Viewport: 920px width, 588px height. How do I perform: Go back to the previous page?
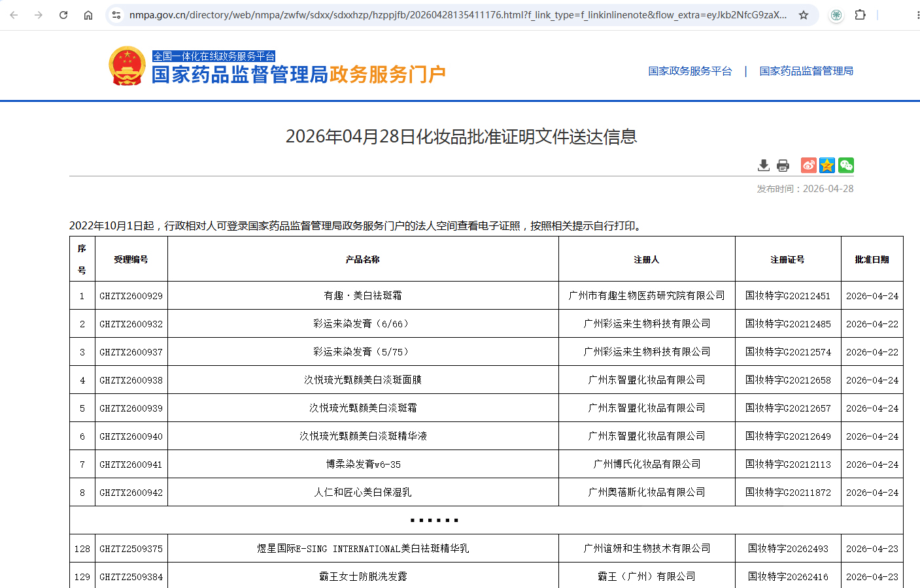click(14, 14)
